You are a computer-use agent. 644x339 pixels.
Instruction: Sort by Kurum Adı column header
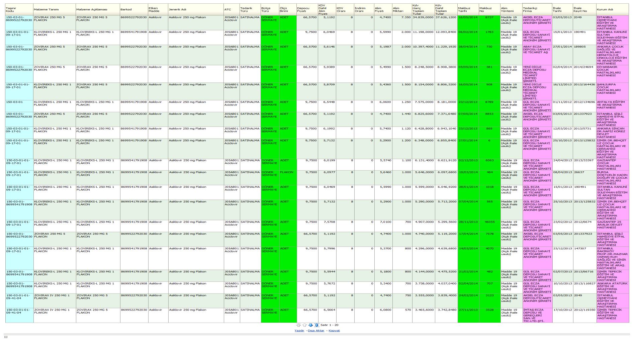[x=613, y=9]
